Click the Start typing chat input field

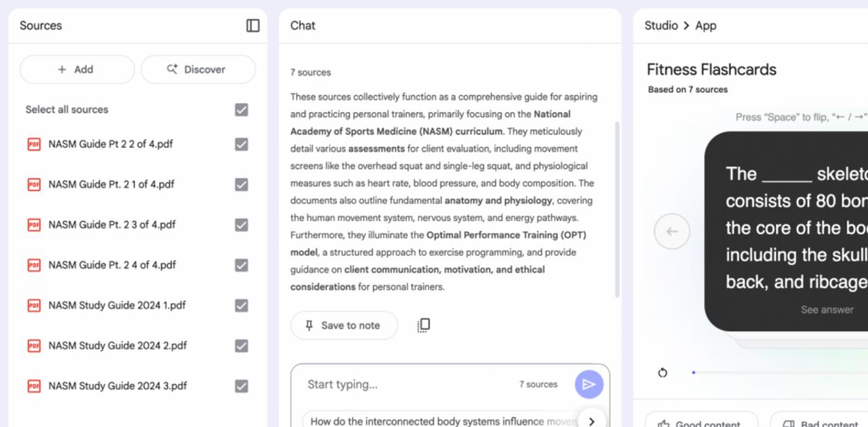(x=407, y=384)
